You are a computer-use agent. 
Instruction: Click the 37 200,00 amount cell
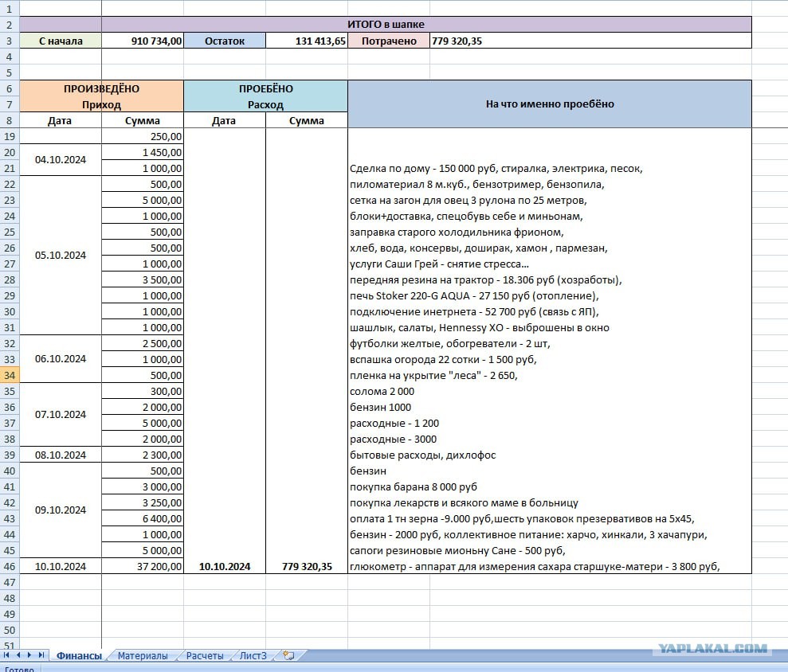point(142,566)
